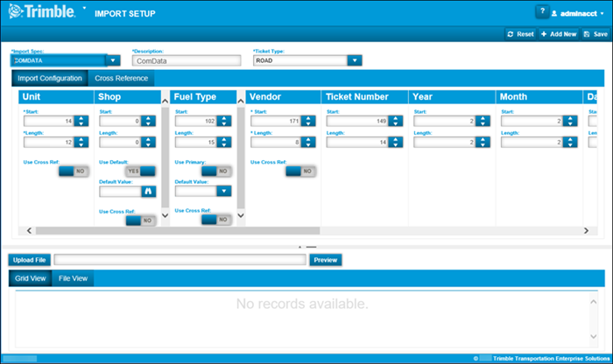Adjust Vendor Length stepper

308,142
